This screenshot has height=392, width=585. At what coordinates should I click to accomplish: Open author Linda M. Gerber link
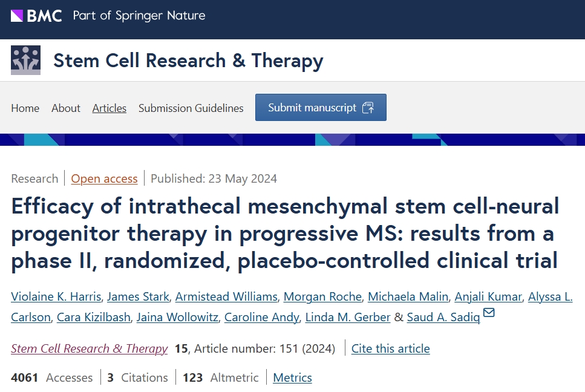coord(348,318)
